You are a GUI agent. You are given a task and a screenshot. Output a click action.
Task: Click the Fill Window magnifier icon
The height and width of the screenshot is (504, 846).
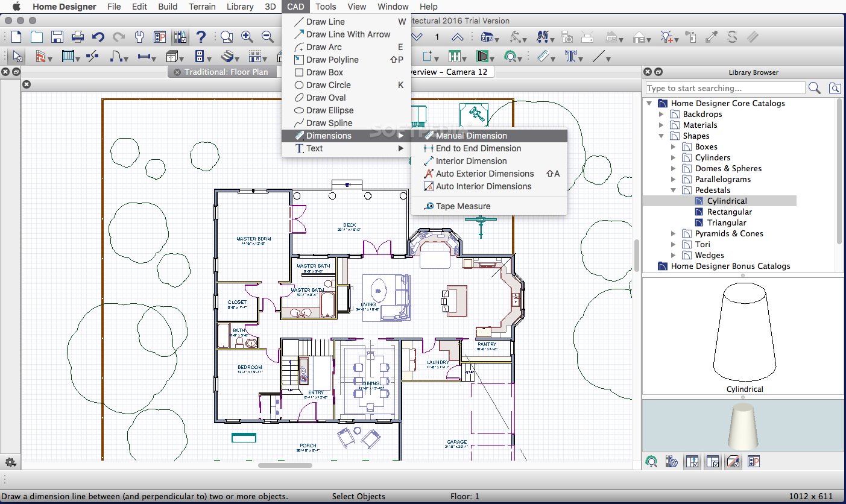tap(227, 37)
